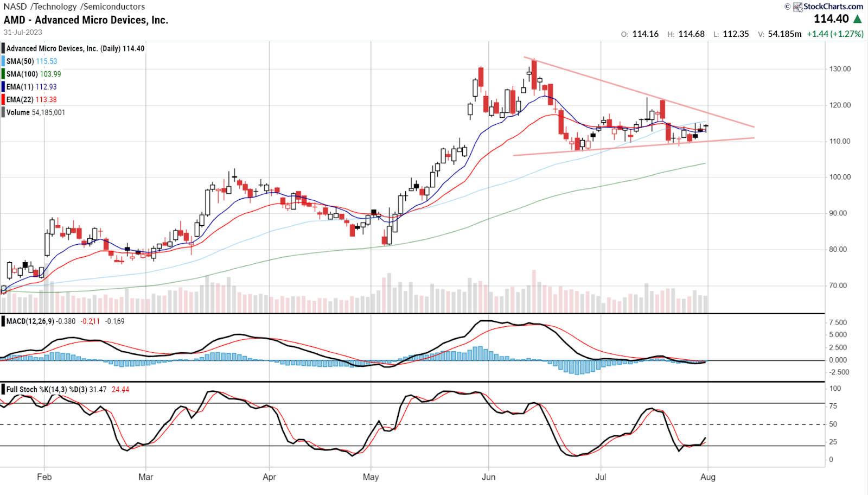Click the 70.00 price axis label
This screenshot has width=868, height=495.
point(838,285)
